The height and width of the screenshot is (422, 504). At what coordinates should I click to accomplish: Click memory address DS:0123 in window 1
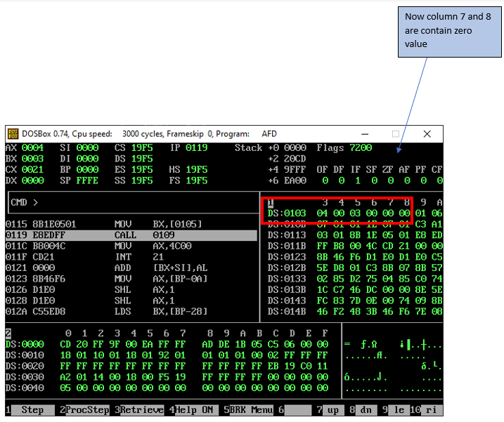[x=287, y=257]
